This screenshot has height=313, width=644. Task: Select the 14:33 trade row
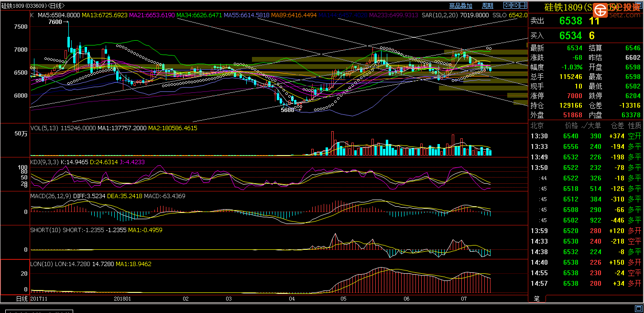click(x=586, y=241)
